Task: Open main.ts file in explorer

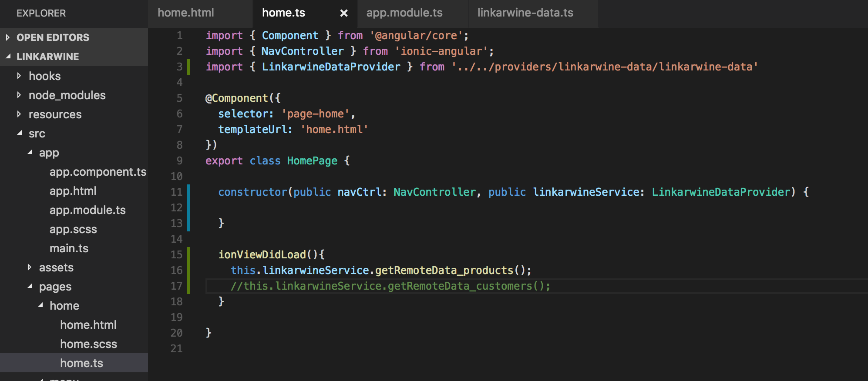Action: coord(69,248)
